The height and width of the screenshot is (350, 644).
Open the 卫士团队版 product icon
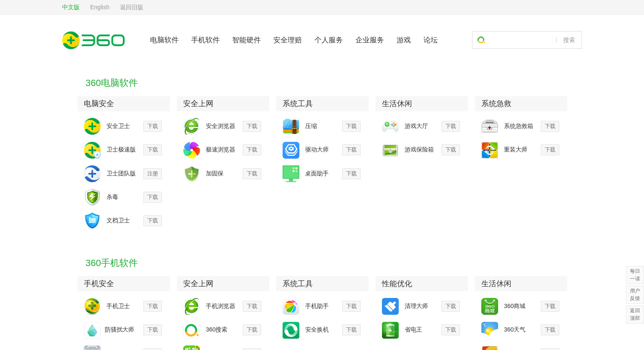[x=92, y=174]
